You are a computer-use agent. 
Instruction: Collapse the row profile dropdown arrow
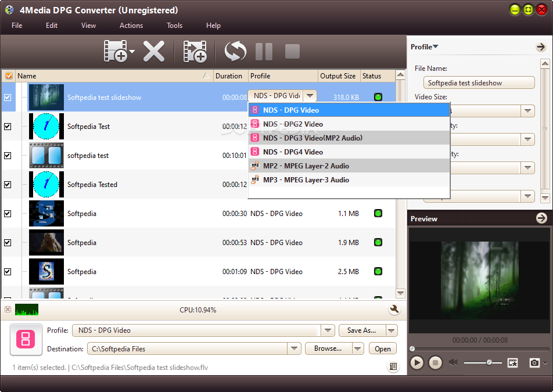pyautogui.click(x=310, y=96)
